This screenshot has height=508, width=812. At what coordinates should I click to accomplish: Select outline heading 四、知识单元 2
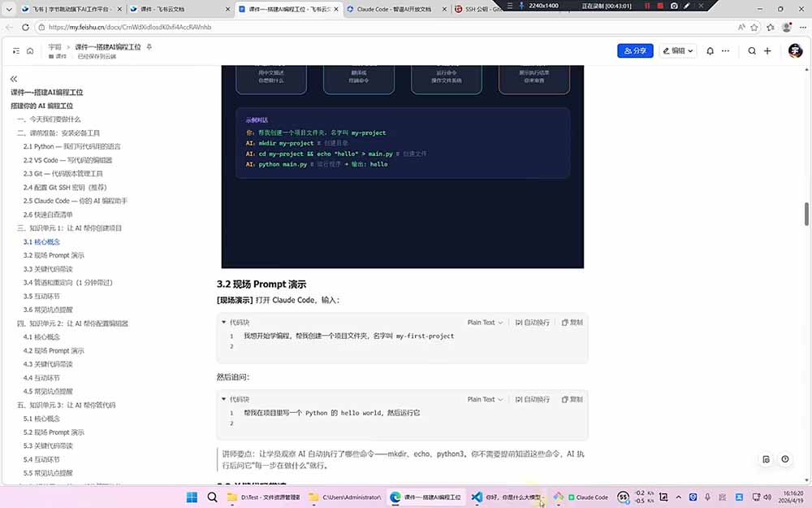coord(72,323)
